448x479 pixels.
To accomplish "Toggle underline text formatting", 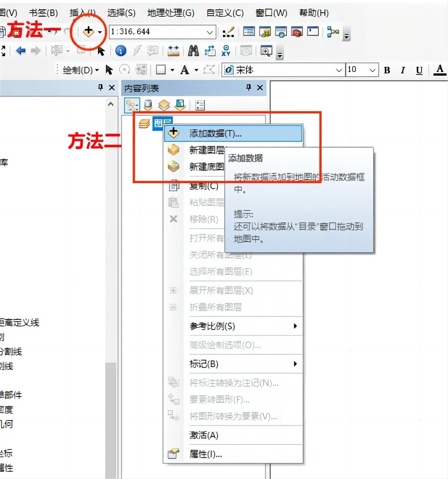I will (419, 70).
